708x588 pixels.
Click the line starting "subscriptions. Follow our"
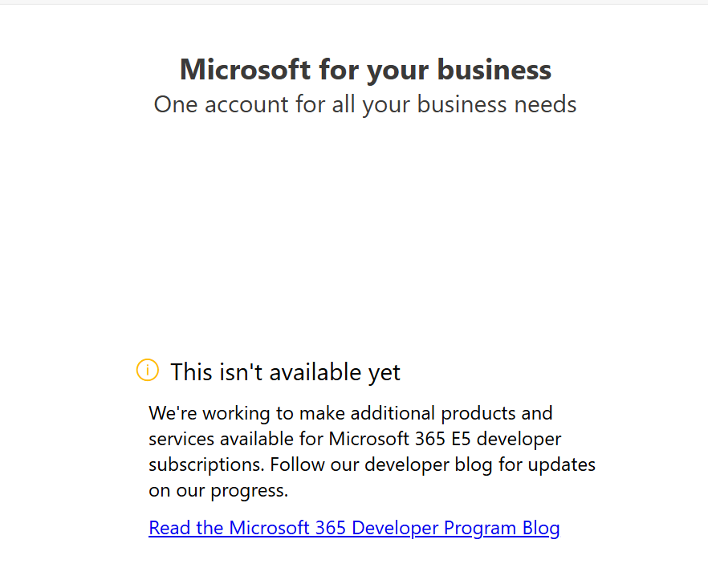372,465
